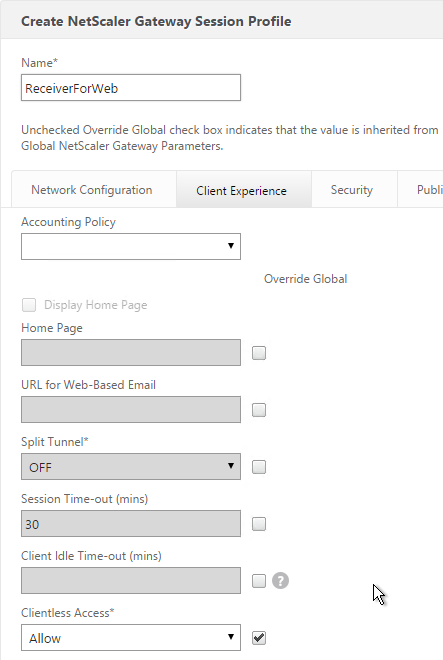Click the Client Idle Time-out field
The height and width of the screenshot is (660, 443).
[x=131, y=580]
